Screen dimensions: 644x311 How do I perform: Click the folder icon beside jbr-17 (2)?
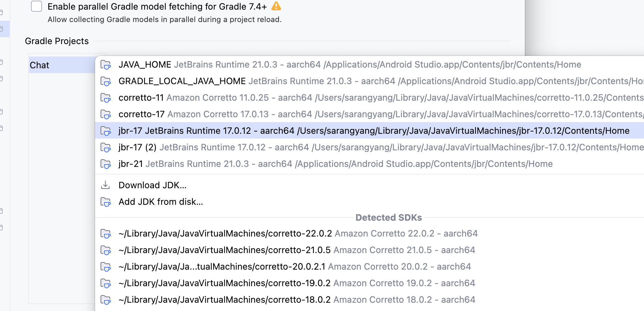point(105,148)
